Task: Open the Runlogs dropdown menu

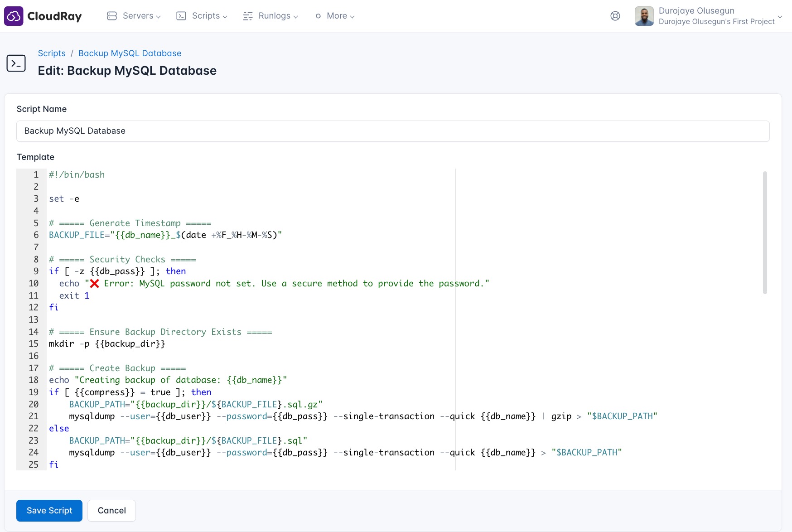Action: point(271,16)
